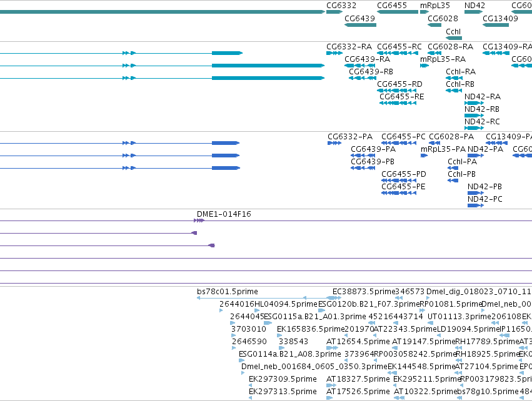
Task: Click the CG6455-RD transcript label
Action: 399,84
